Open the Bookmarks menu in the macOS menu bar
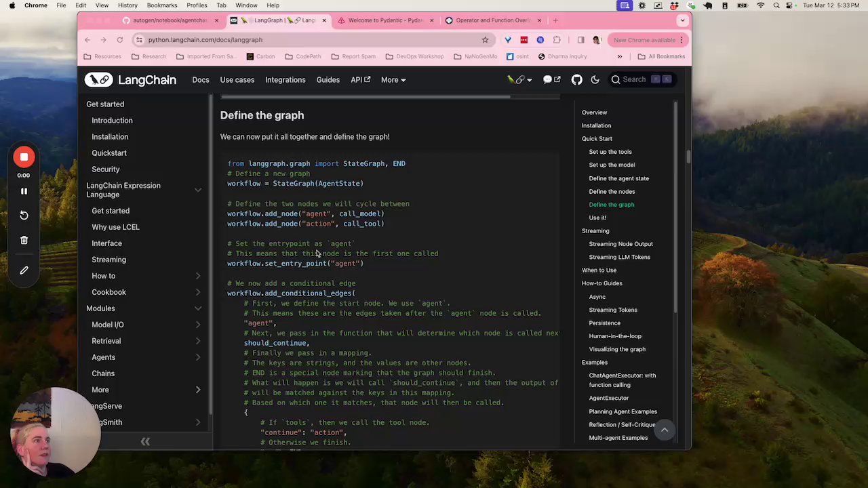This screenshot has width=868, height=488. click(x=162, y=5)
